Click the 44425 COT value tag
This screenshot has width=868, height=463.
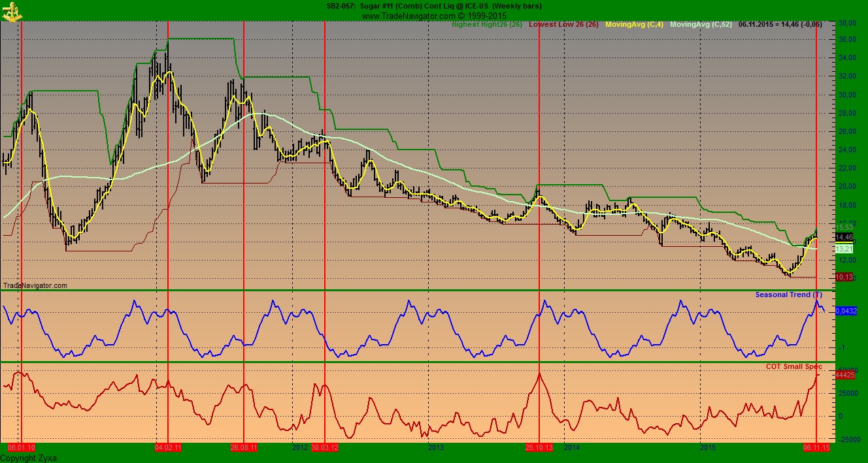tap(845, 375)
